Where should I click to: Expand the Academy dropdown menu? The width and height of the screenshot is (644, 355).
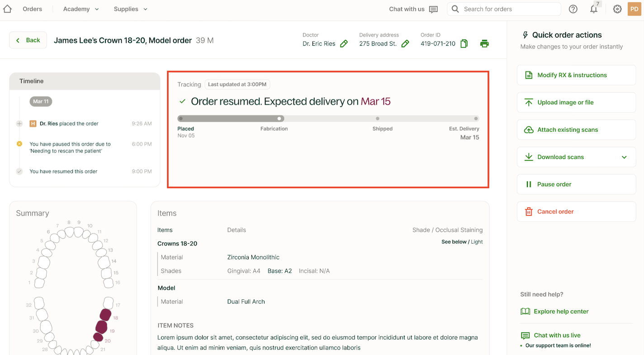tap(81, 9)
